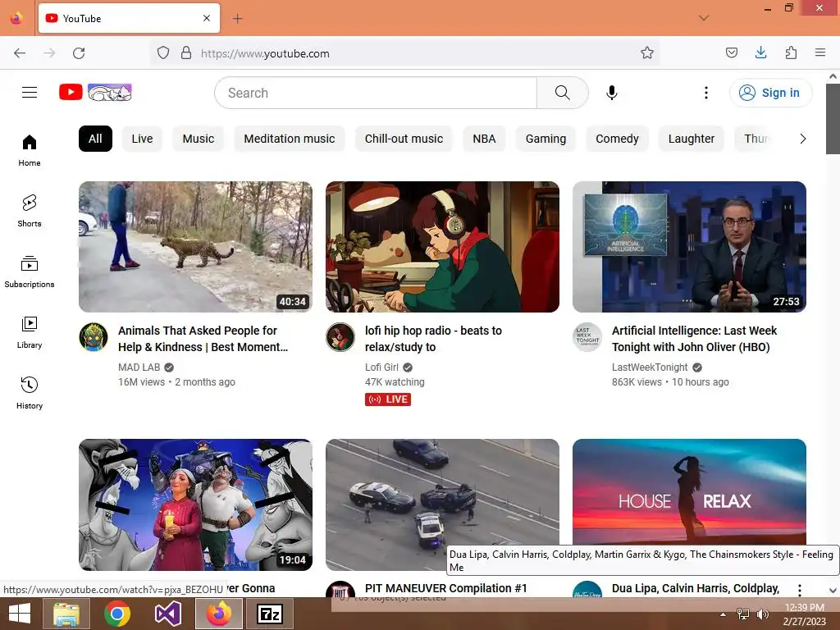Screen dimensions: 840x630
Task: Open History in the sidebar
Action: click(x=30, y=393)
